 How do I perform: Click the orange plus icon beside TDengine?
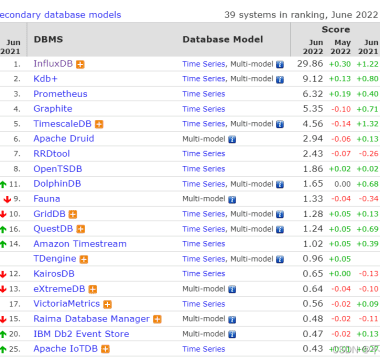pyautogui.click(x=84, y=259)
